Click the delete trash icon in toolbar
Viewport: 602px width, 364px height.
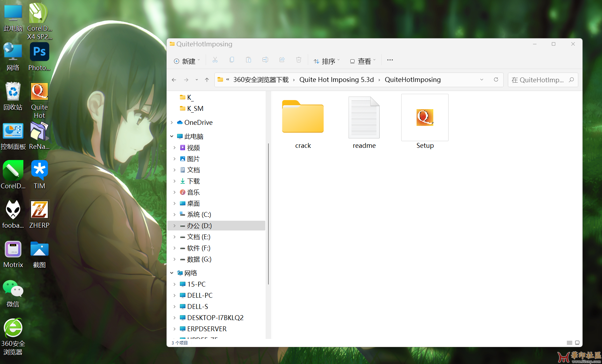[x=299, y=60]
